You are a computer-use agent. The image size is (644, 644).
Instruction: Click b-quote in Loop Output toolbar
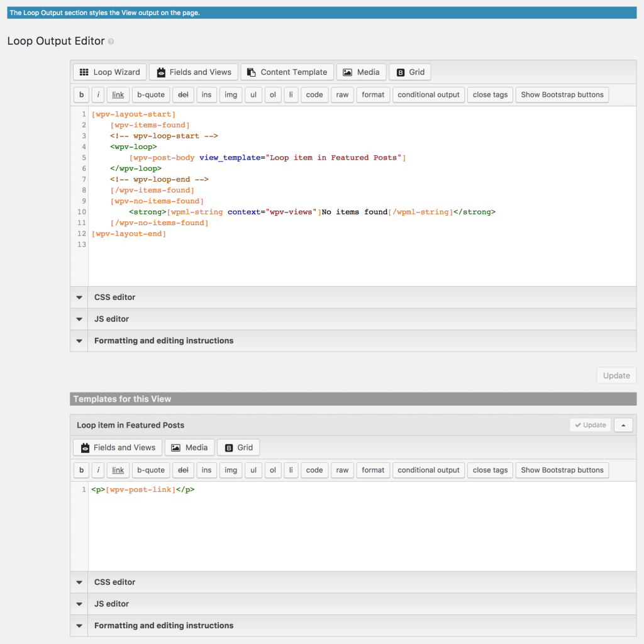[151, 95]
